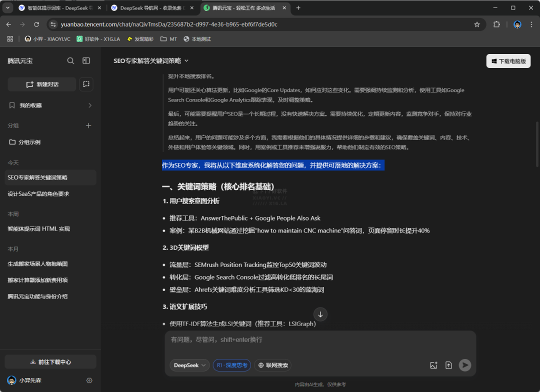The width and height of the screenshot is (540, 392).
Task: Collapse the sidebar panel icon
Action: click(x=86, y=60)
